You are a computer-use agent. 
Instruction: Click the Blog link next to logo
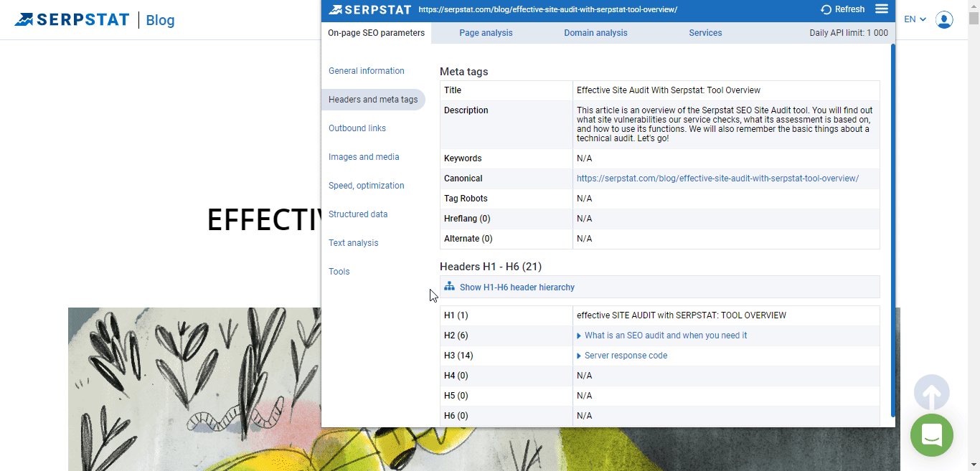click(160, 20)
